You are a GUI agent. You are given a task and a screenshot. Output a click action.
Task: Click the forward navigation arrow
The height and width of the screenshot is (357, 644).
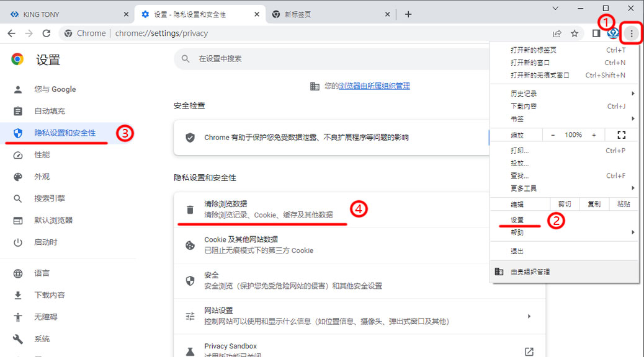coord(29,33)
